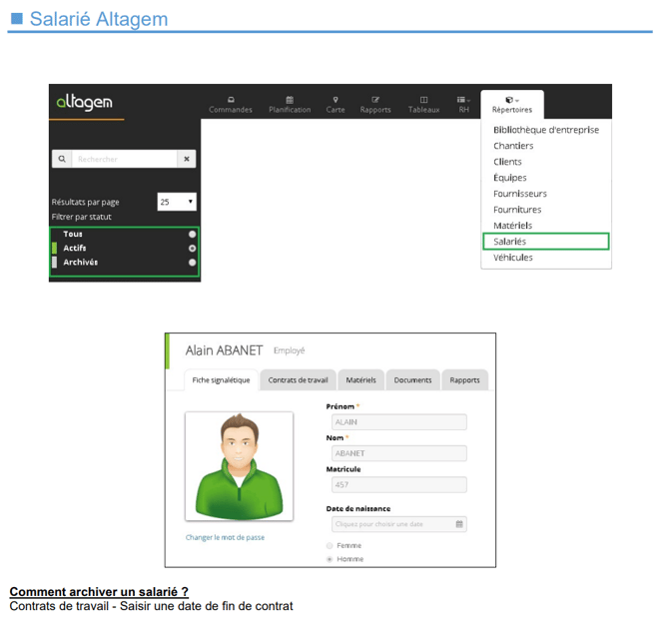Select the Femme radio button

(330, 546)
